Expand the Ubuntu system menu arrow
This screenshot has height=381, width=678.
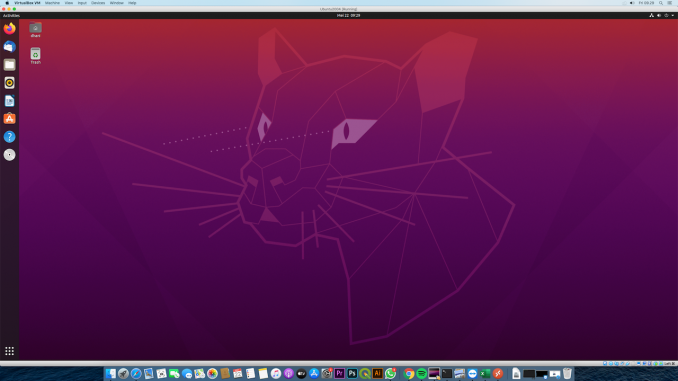672,16
